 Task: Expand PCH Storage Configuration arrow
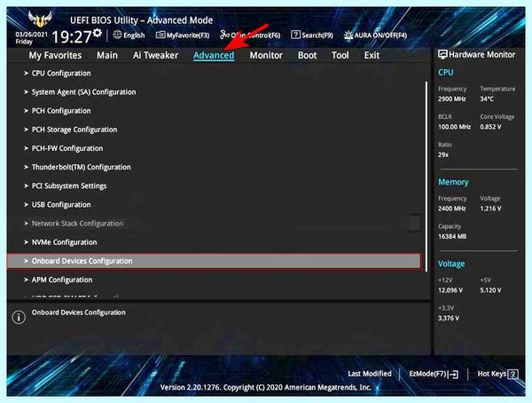tap(26, 130)
